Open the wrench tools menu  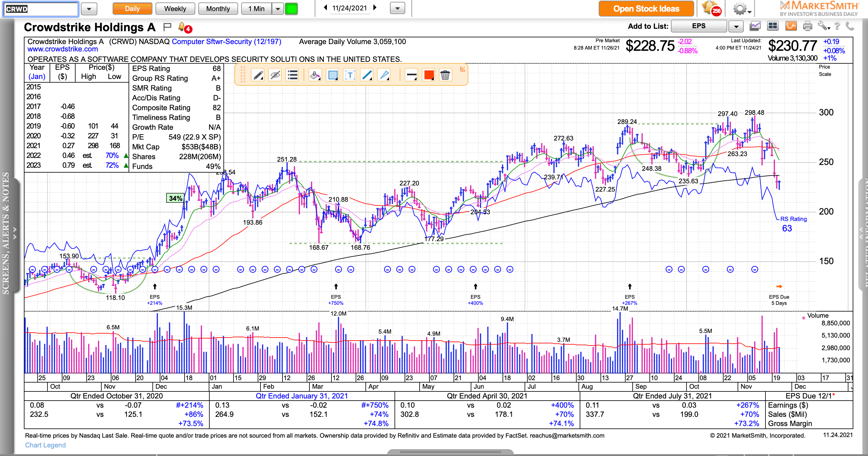coord(824,26)
